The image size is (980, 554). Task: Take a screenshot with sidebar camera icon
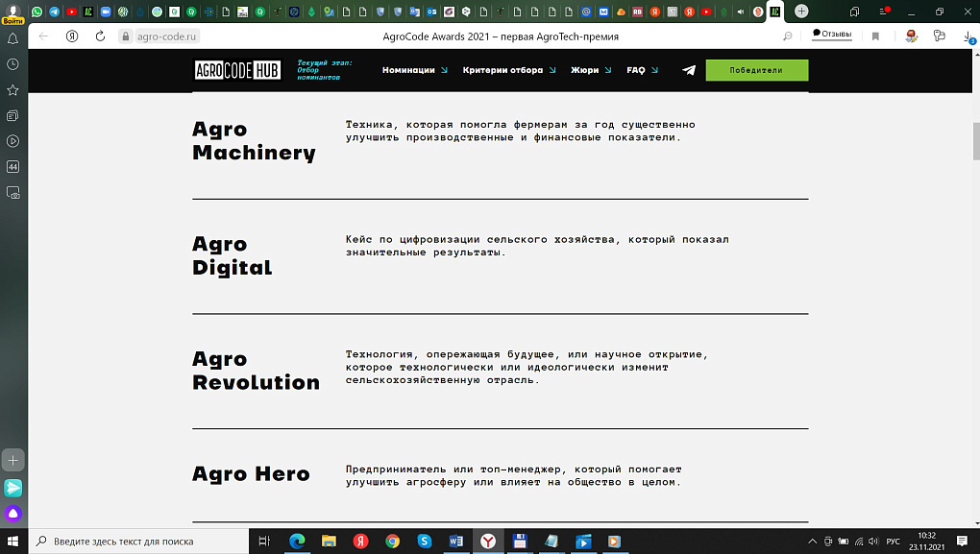(12, 192)
